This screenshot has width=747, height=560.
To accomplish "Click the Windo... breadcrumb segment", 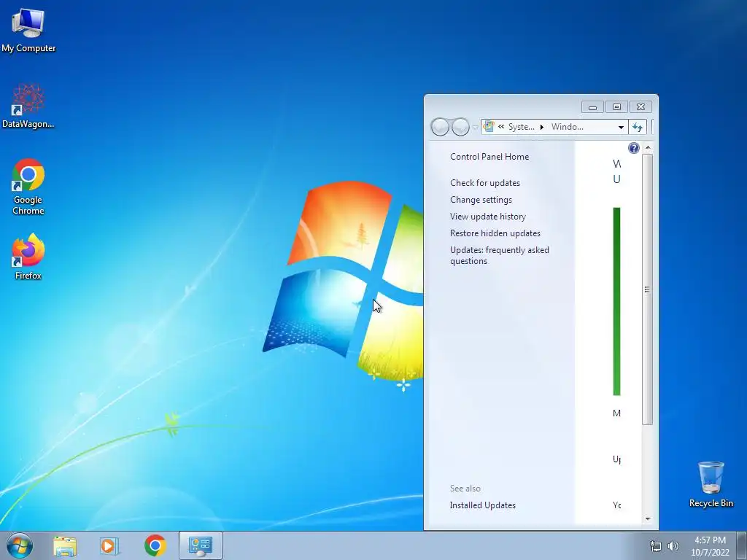I will (x=568, y=127).
